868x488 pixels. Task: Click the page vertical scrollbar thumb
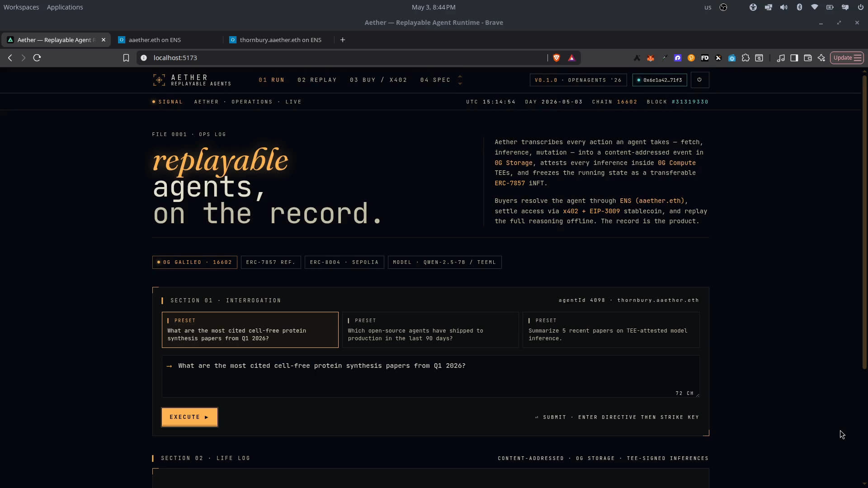pos(864,221)
